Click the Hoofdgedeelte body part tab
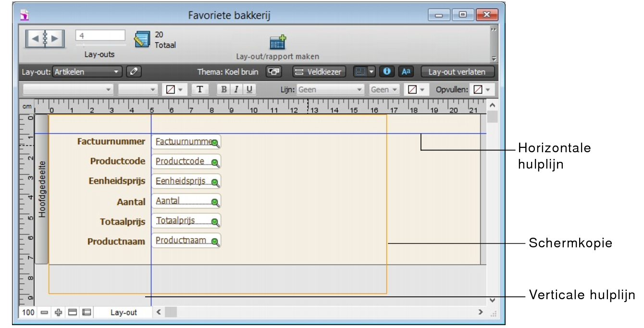The height and width of the screenshot is (328, 644). pos(42,189)
